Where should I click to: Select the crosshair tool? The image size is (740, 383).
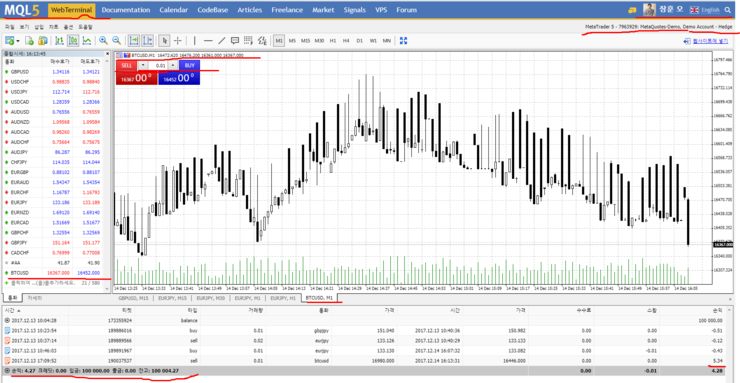point(177,41)
